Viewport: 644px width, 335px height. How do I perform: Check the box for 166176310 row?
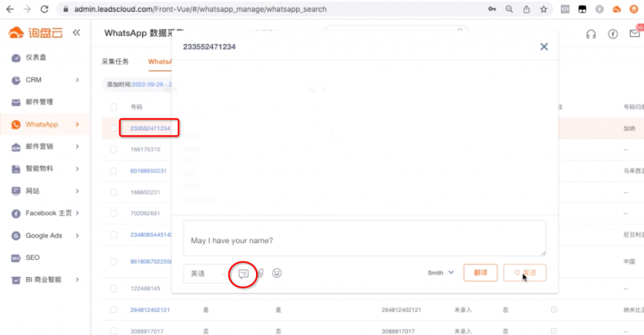pyautogui.click(x=114, y=150)
